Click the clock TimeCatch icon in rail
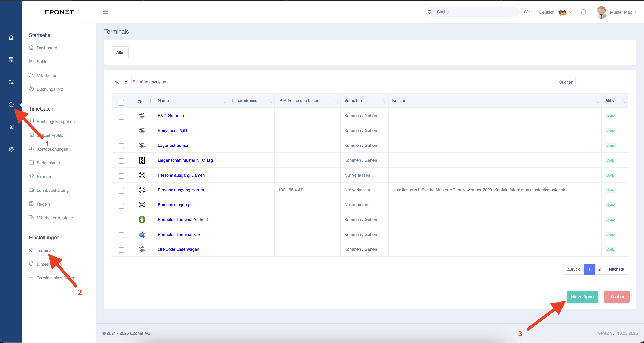644x343 pixels. point(11,104)
